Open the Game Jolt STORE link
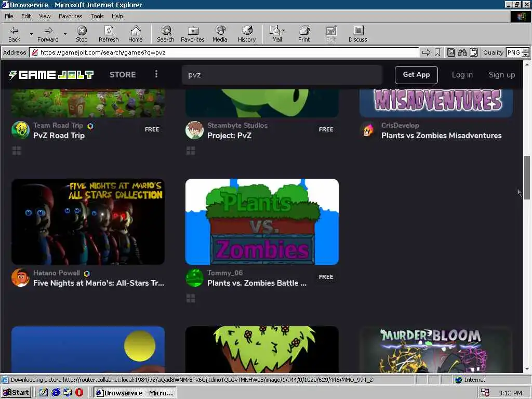This screenshot has height=399, width=532. [123, 75]
